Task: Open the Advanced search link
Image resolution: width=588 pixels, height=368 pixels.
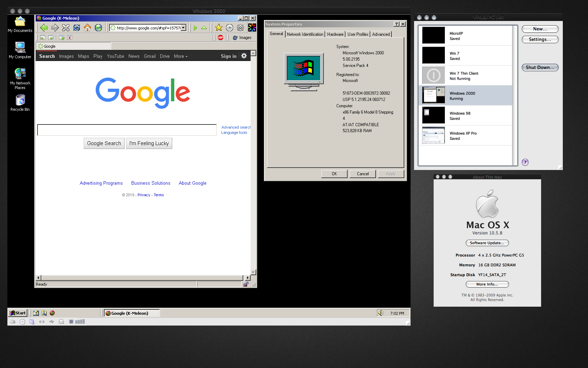Action: [x=236, y=127]
